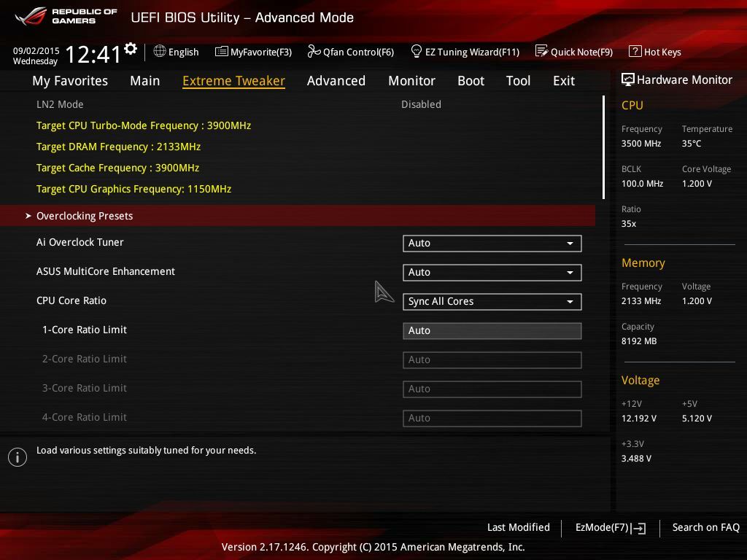Click the English language globe icon
This screenshot has width=747, height=560.
[x=160, y=52]
